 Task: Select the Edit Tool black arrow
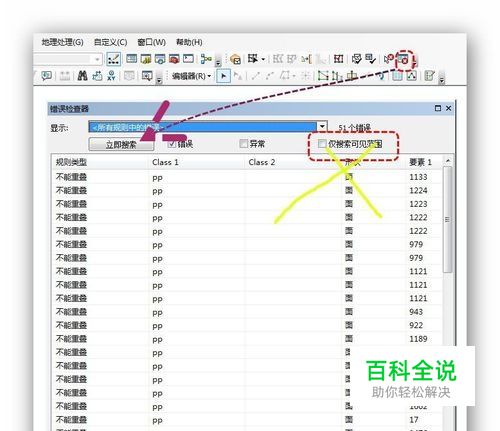(x=223, y=76)
